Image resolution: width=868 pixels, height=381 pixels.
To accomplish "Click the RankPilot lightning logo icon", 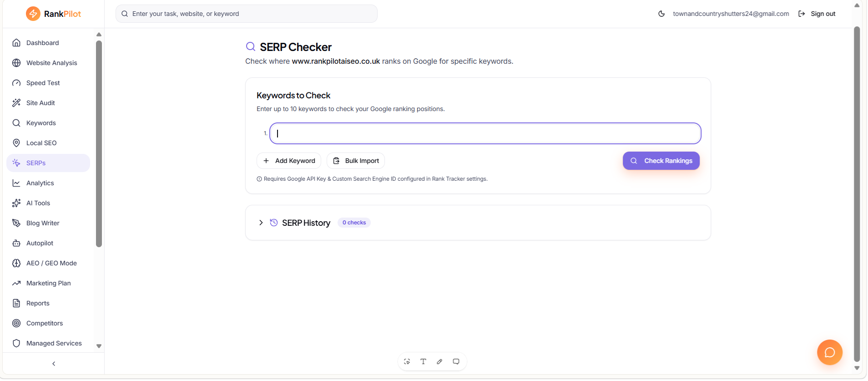I will tap(33, 14).
